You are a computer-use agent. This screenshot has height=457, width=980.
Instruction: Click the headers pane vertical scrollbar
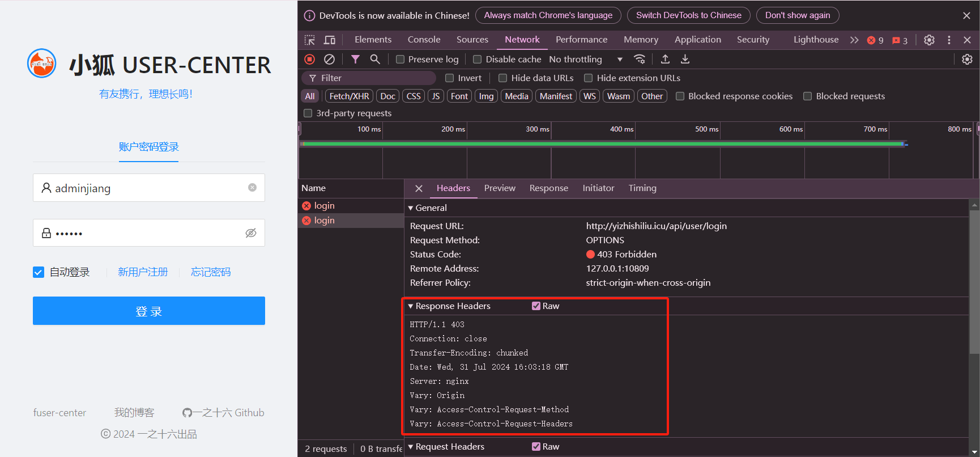click(x=974, y=283)
